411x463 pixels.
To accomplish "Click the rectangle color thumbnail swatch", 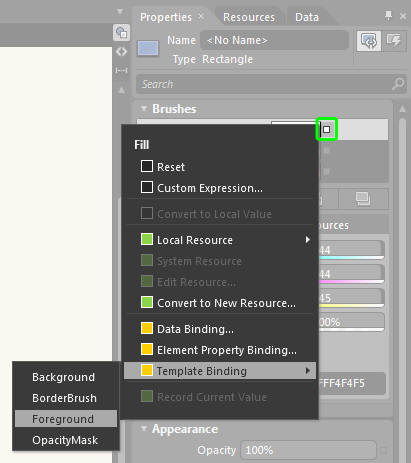I will [148, 48].
